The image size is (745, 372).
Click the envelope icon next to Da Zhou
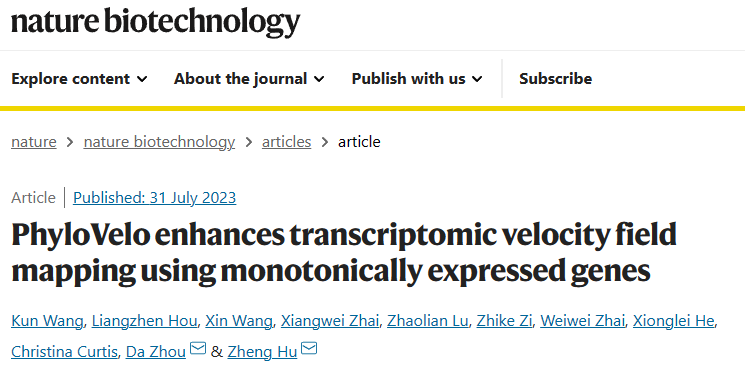[x=198, y=349]
